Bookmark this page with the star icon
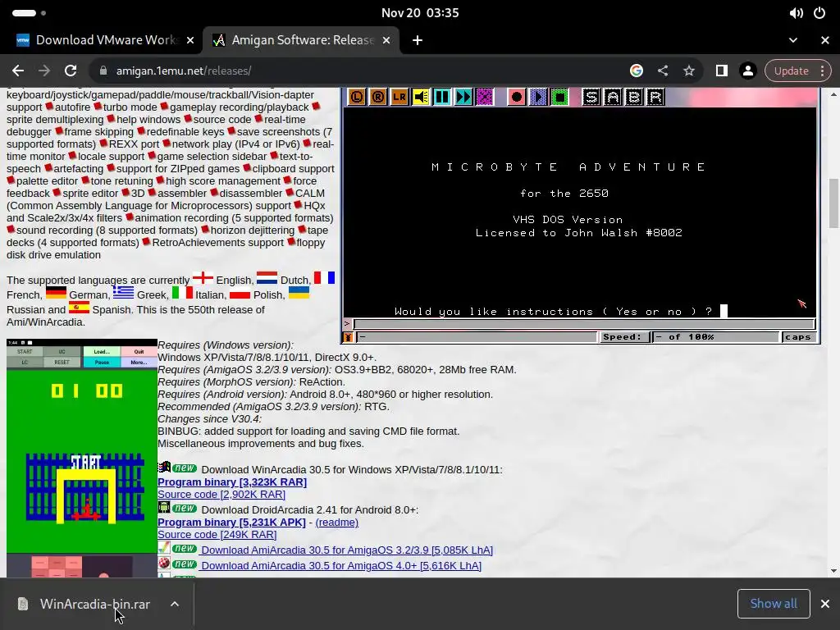This screenshot has height=630, width=840. (689, 71)
